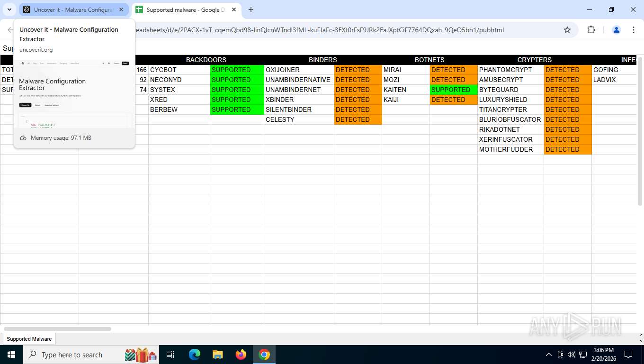Image resolution: width=644 pixels, height=364 pixels.
Task: Click the OXIJOINER cell
Action: (299, 70)
